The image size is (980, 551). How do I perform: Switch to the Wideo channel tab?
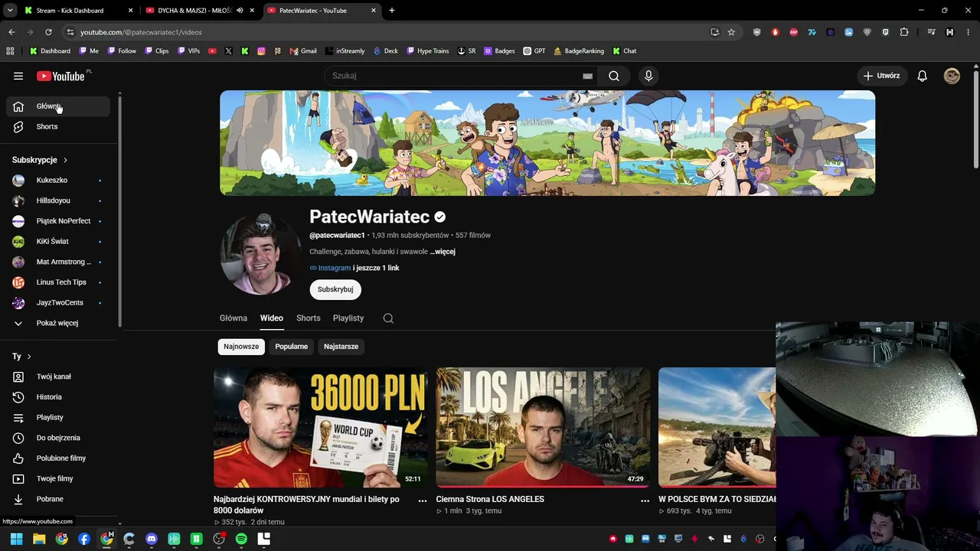pyautogui.click(x=271, y=318)
